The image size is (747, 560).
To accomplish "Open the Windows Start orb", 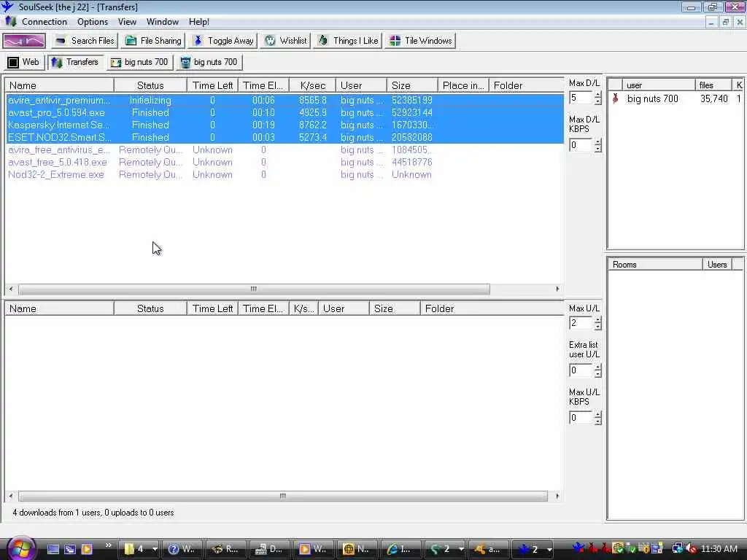I will point(21,548).
